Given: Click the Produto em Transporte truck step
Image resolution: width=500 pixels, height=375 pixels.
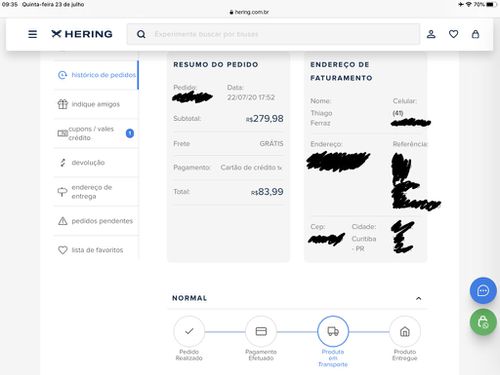Looking at the screenshot, I should pos(333,331).
